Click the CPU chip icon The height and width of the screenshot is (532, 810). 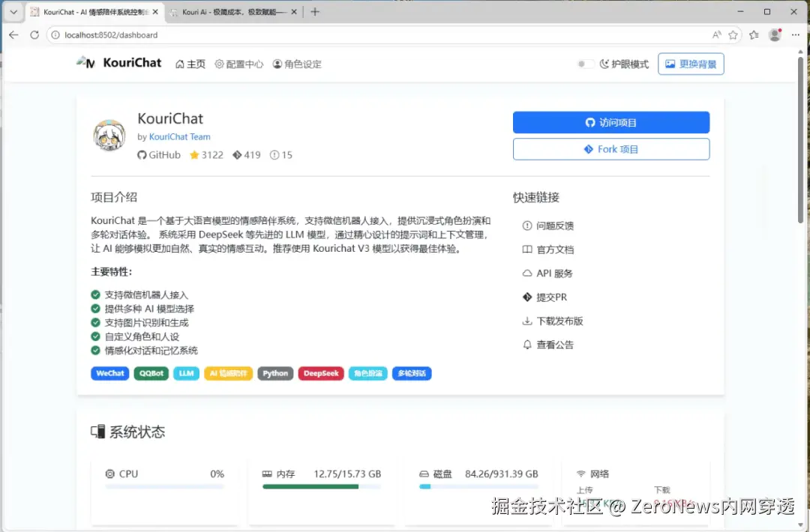click(110, 474)
